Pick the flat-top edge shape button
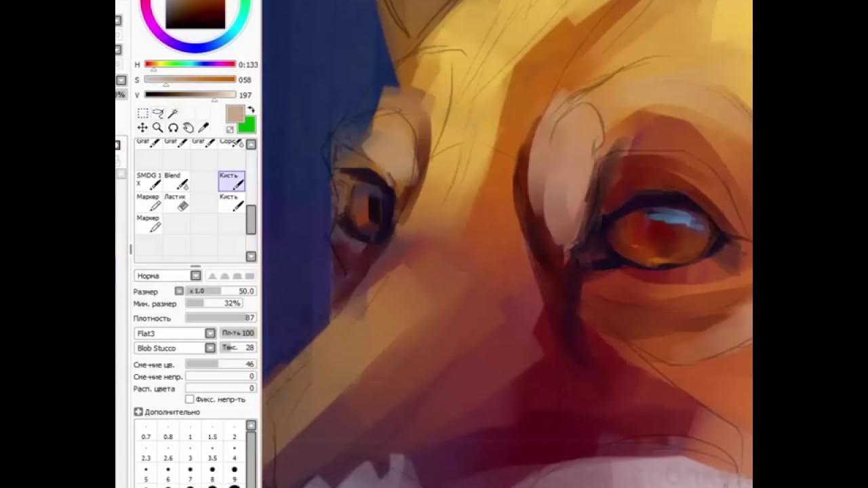This screenshot has width=868, height=488. point(237,276)
